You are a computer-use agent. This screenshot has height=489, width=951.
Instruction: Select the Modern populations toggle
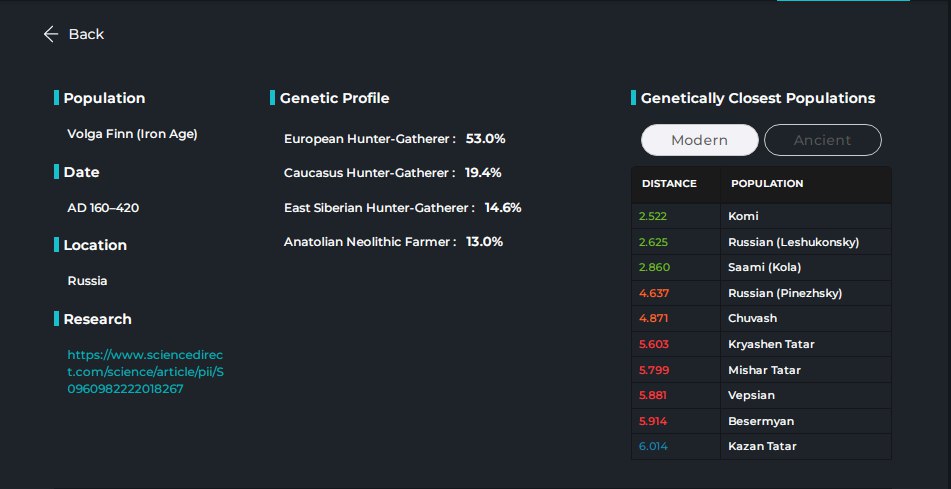click(x=699, y=140)
